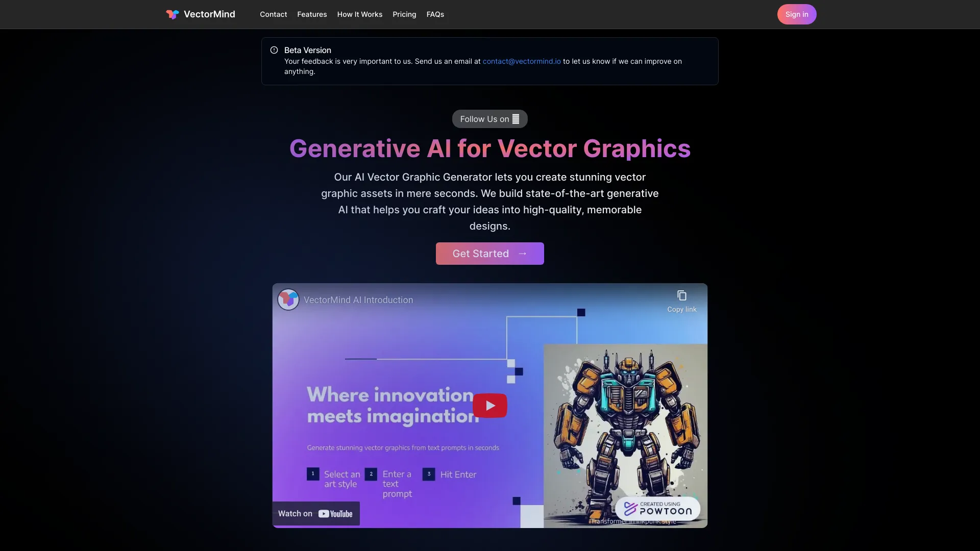Click the Get Started button
This screenshot has width=980, height=551.
[490, 254]
